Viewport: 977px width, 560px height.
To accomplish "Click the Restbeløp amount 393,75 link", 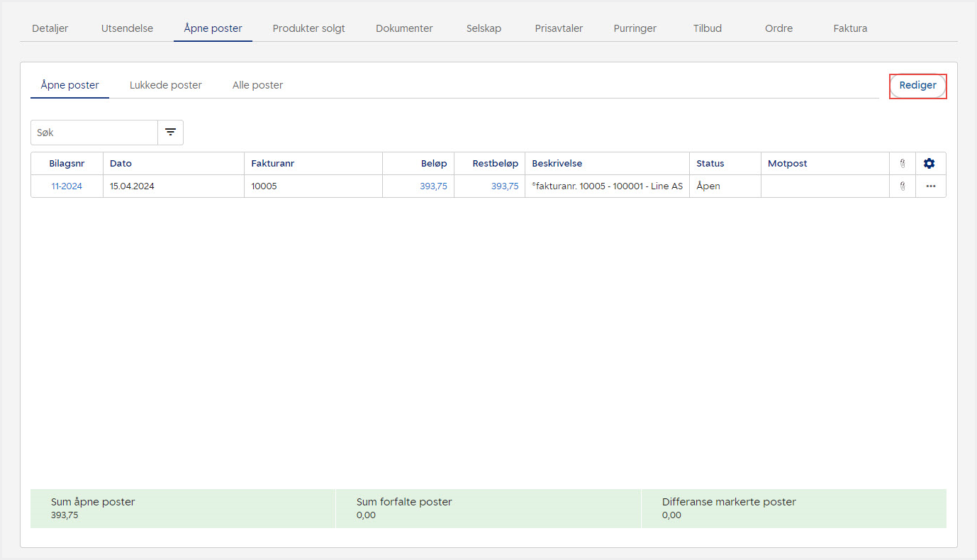I will click(504, 186).
